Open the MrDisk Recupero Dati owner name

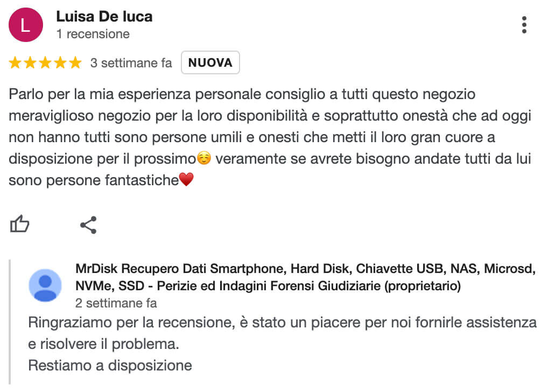click(x=305, y=277)
